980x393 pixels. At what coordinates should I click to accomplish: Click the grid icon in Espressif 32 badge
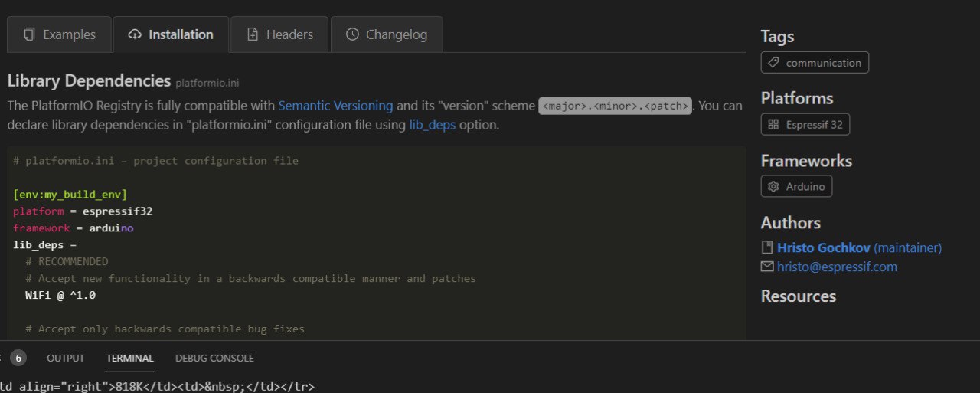coord(773,124)
